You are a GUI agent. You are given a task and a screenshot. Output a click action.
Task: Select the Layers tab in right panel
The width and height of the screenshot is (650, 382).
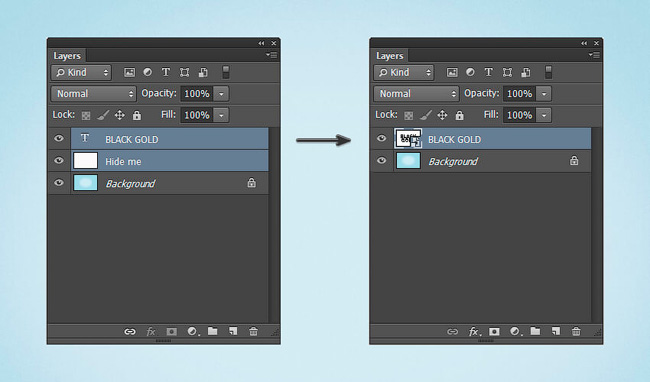(390, 56)
